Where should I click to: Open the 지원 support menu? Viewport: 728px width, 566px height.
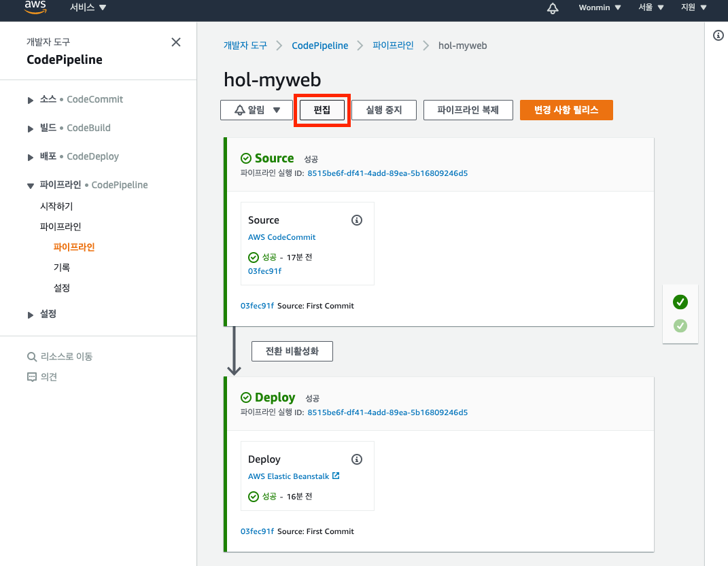(693, 7)
